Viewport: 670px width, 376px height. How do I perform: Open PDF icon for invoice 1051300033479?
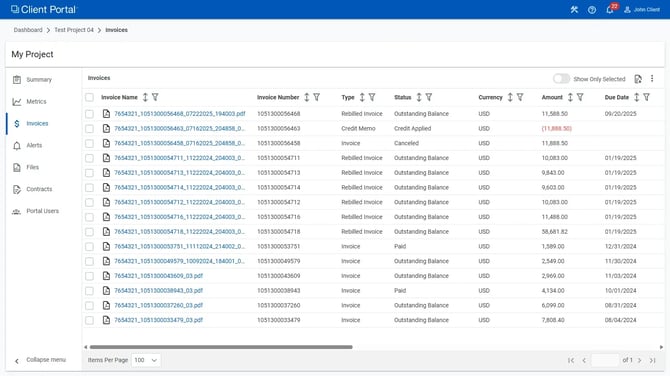point(106,320)
